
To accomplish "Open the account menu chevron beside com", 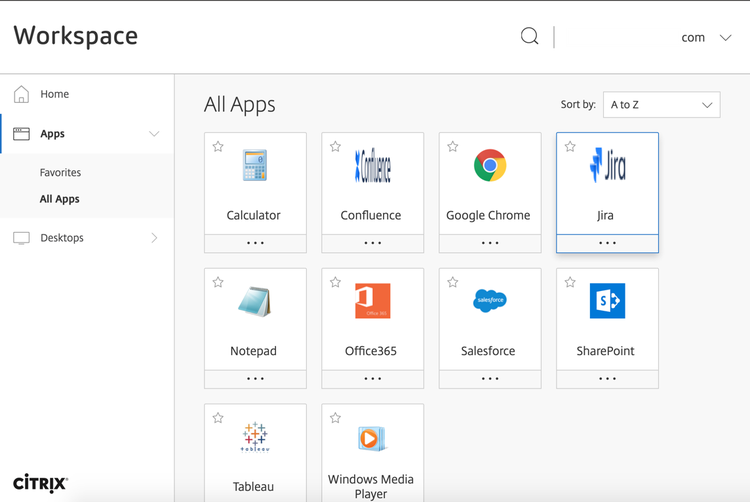I will [726, 37].
